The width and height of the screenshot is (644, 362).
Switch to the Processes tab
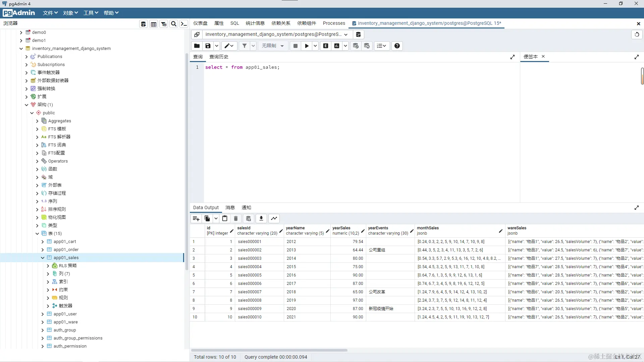(334, 23)
